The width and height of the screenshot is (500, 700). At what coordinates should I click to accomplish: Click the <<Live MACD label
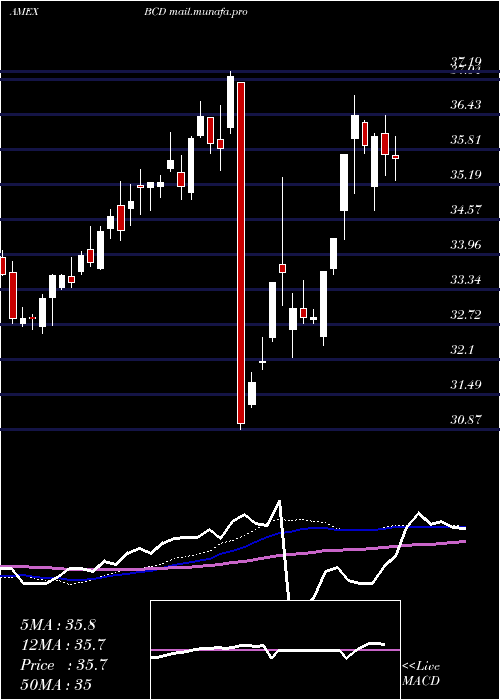[x=421, y=673]
